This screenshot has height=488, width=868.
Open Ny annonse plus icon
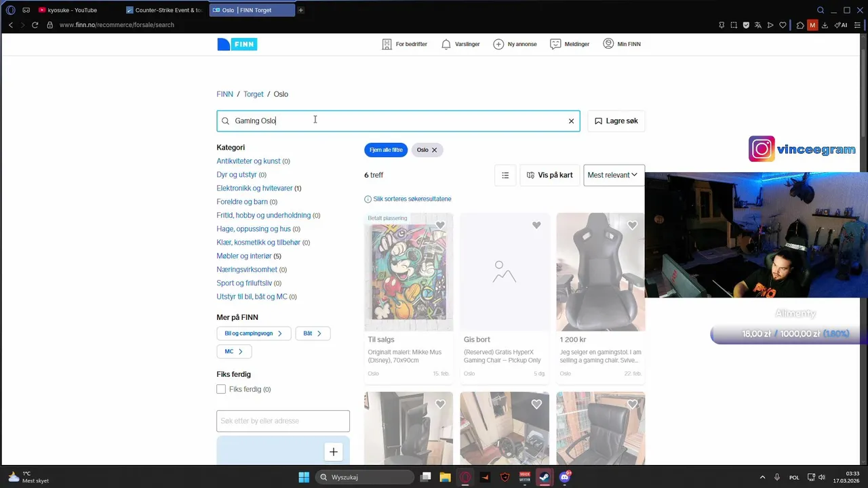coord(515,44)
